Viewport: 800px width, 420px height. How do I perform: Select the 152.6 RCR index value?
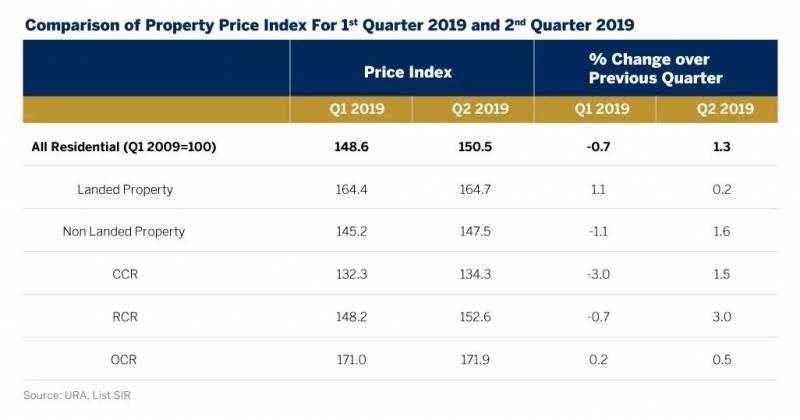(x=473, y=315)
